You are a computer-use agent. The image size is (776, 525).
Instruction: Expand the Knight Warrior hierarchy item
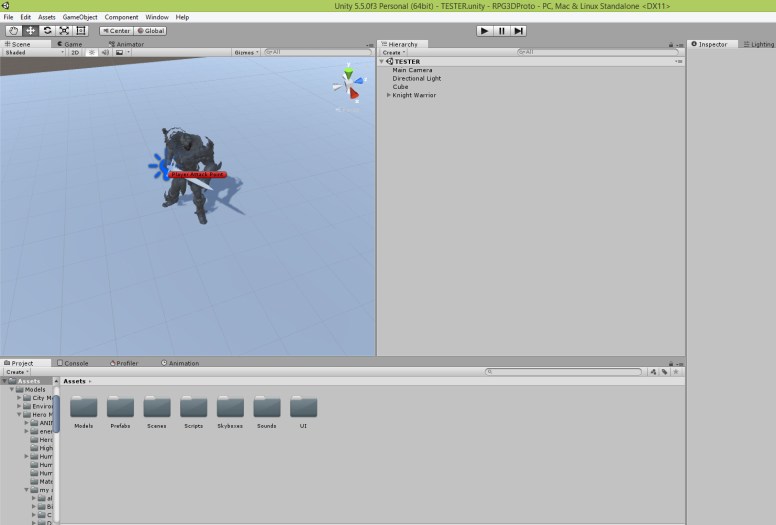click(389, 95)
